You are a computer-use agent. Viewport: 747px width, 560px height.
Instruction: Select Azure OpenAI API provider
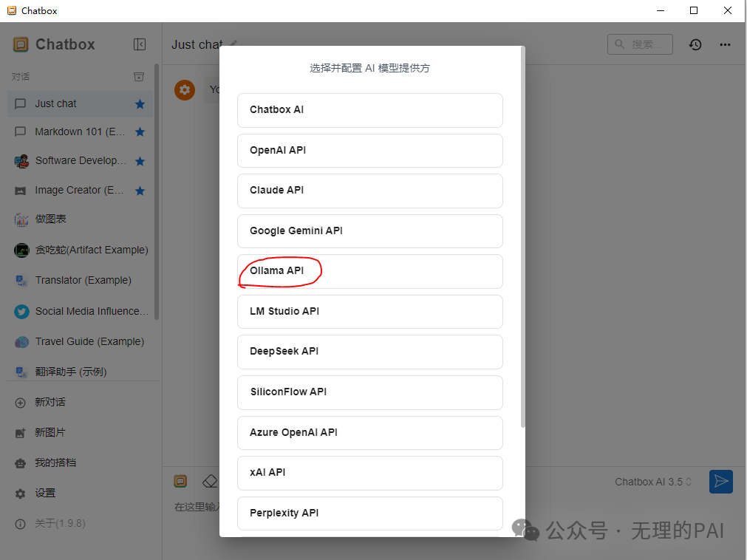tap(369, 432)
